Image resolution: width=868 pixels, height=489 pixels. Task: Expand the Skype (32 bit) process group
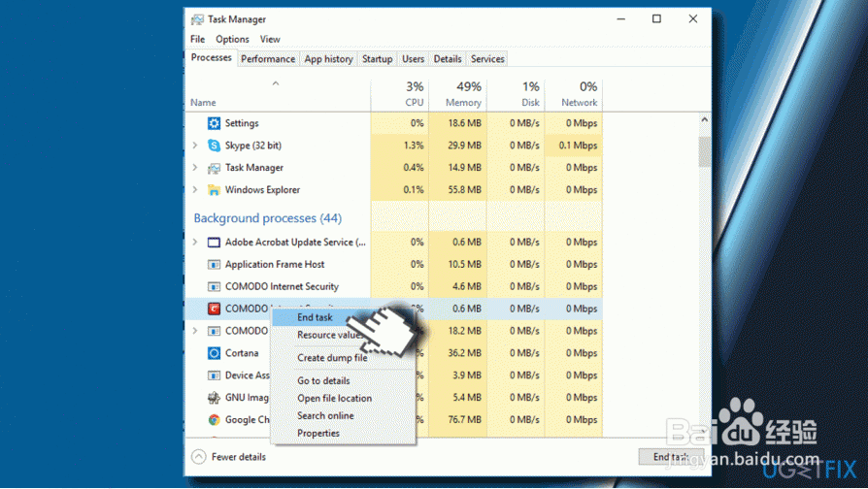[x=195, y=146]
